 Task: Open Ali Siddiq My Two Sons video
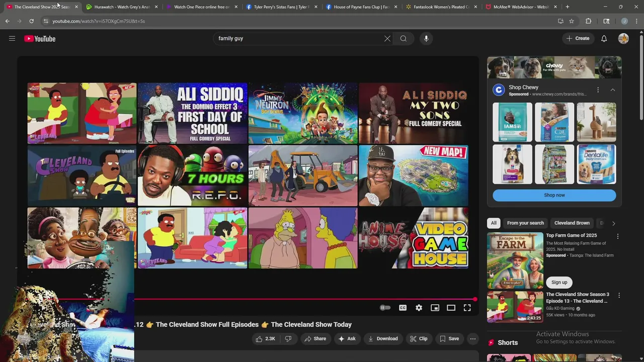pos(414,113)
